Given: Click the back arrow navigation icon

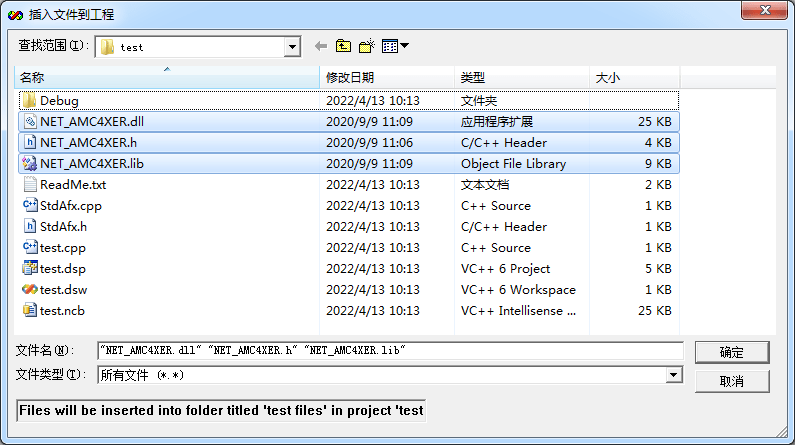Looking at the screenshot, I should click(x=320, y=47).
